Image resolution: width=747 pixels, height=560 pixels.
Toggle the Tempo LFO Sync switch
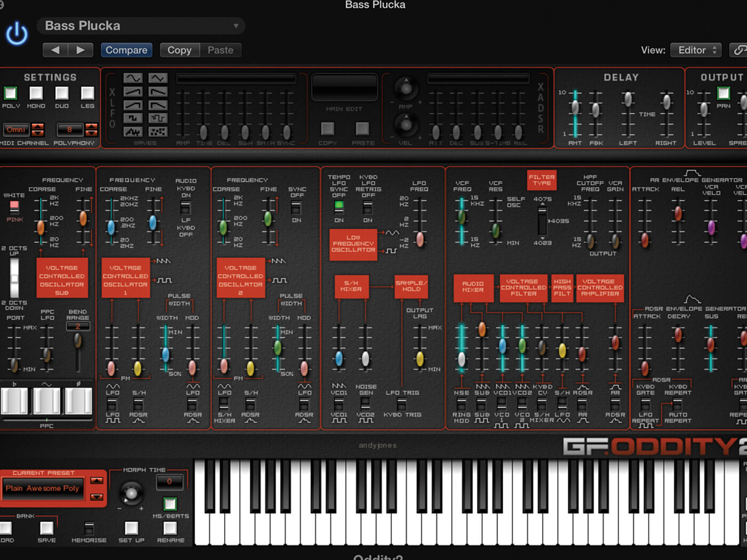pyautogui.click(x=339, y=207)
